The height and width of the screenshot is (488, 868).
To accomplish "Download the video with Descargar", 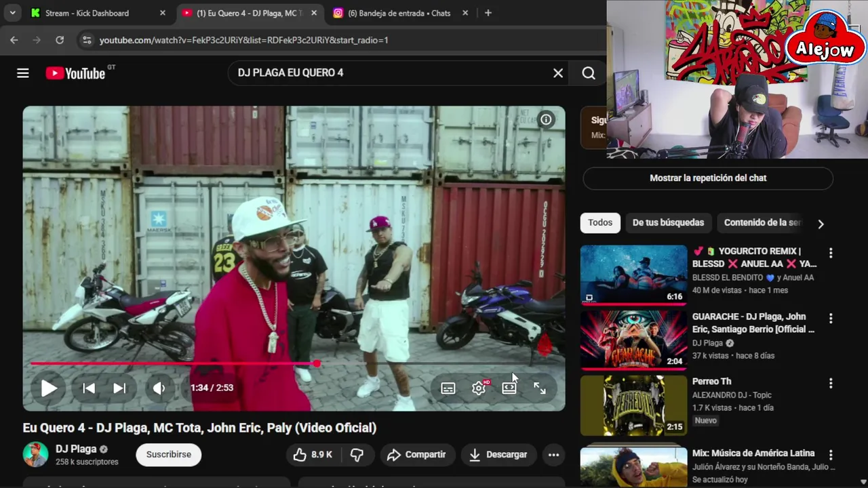I will tap(498, 455).
